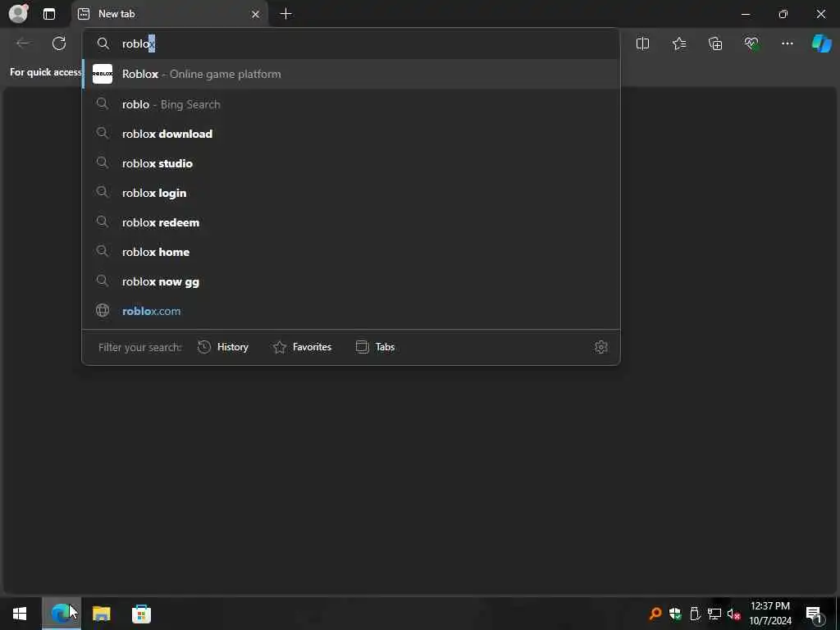Filter search by Tabs
The image size is (840, 630).
[375, 347]
